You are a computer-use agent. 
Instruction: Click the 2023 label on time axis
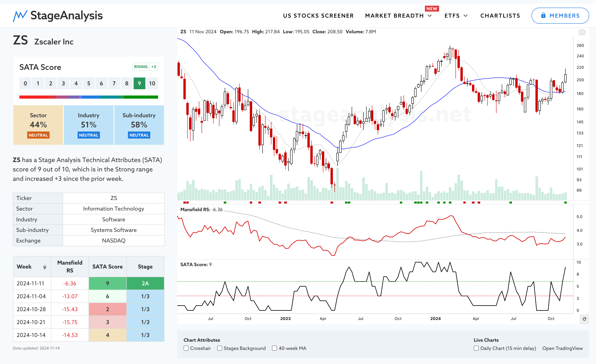coord(285,319)
